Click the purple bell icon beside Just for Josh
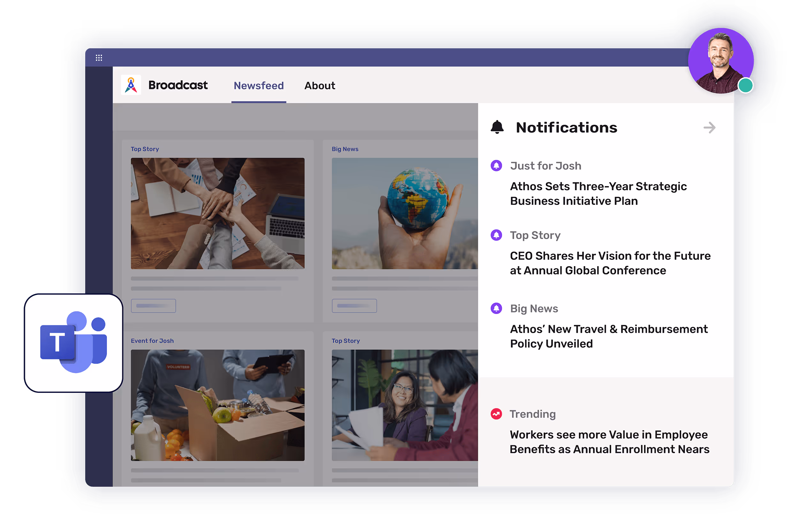The width and height of the screenshot is (798, 532). [496, 166]
